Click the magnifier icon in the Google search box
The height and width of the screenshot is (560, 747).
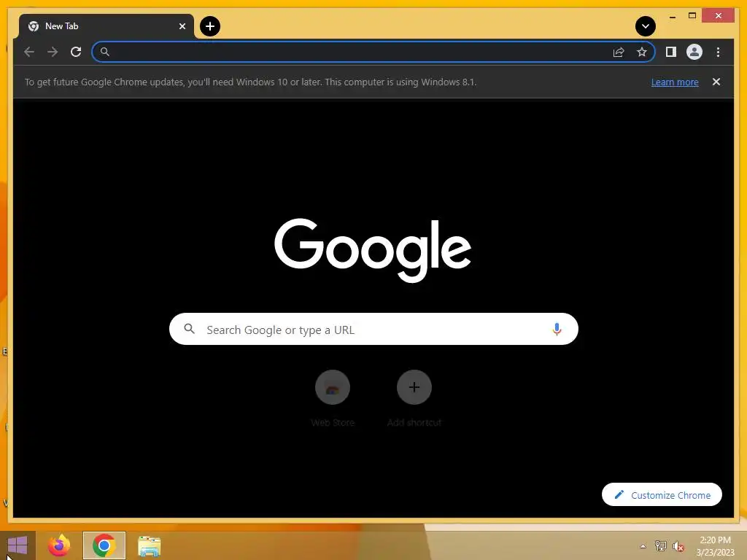point(189,329)
